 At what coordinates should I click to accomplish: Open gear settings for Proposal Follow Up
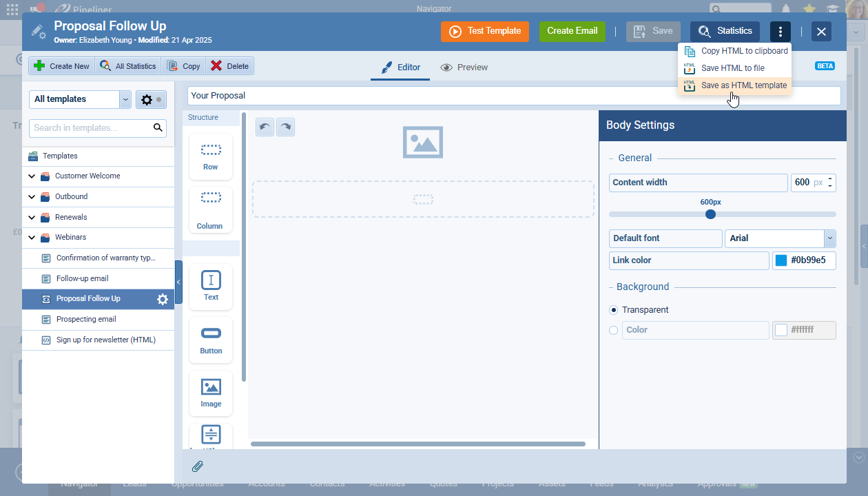[x=163, y=299]
